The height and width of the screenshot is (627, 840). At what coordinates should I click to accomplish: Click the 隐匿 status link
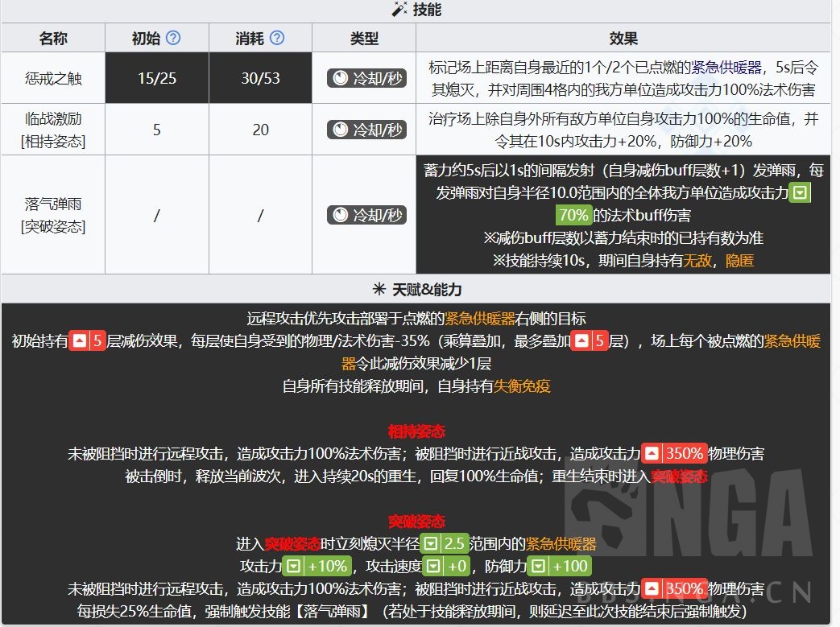coord(739,260)
